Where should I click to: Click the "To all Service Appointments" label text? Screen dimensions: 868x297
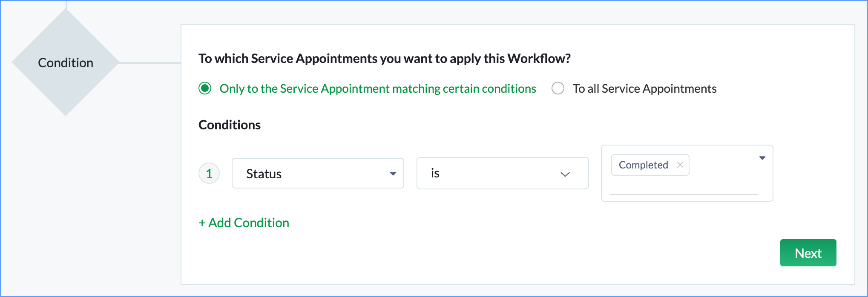(644, 89)
